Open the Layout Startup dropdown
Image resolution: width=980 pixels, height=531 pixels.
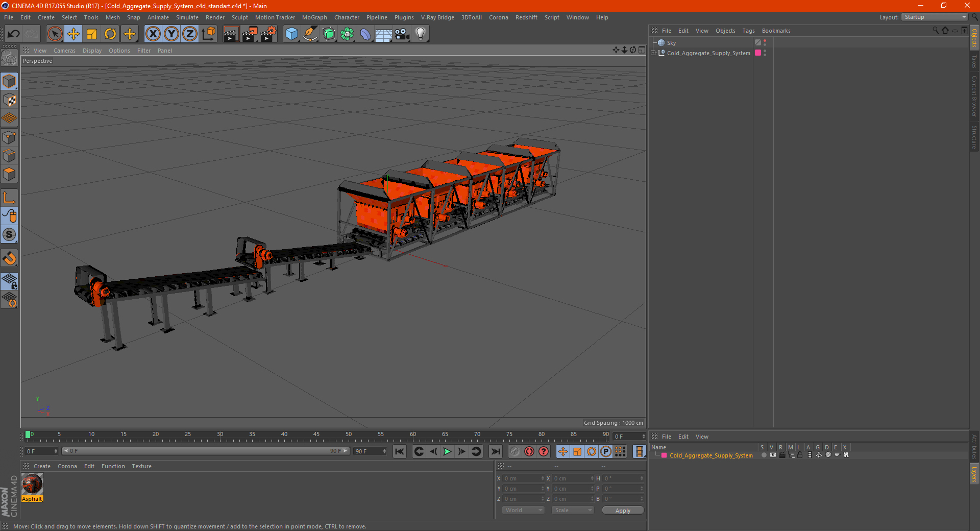pos(935,17)
